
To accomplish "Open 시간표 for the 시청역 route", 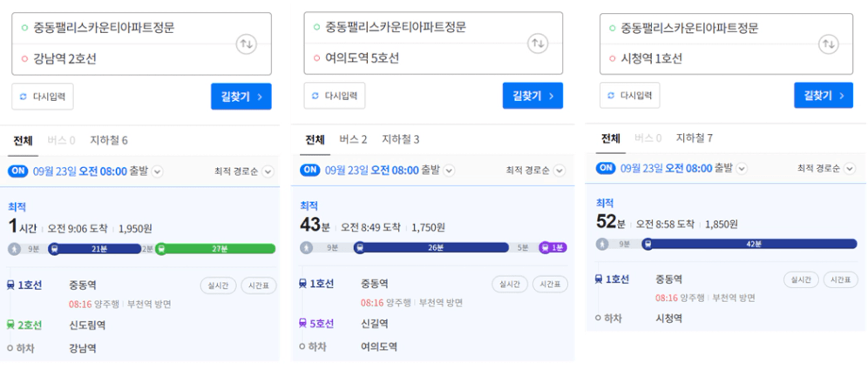I will 842,279.
